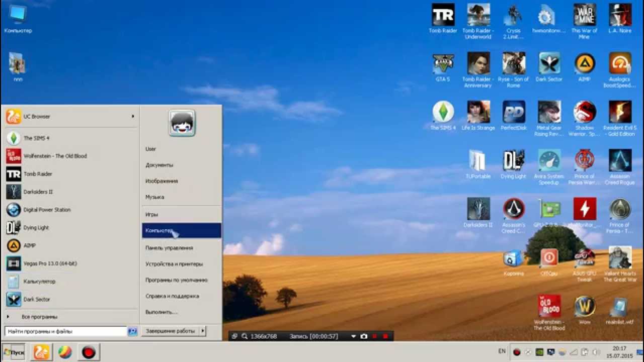The height and width of the screenshot is (362, 644).
Task: Launch The SIMS 4 from Start menu
Action: coord(70,138)
